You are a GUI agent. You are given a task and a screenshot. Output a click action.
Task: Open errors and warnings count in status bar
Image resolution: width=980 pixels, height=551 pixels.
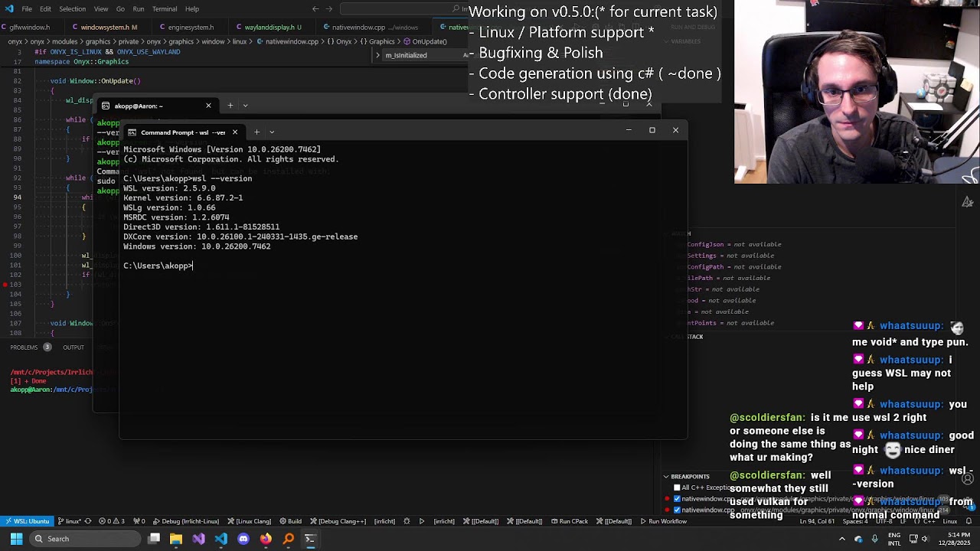coord(112,521)
